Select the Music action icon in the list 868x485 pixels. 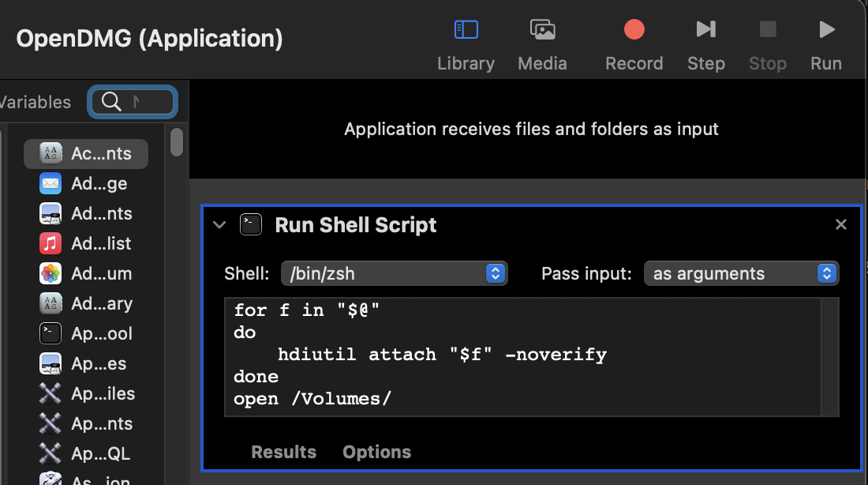(51, 243)
